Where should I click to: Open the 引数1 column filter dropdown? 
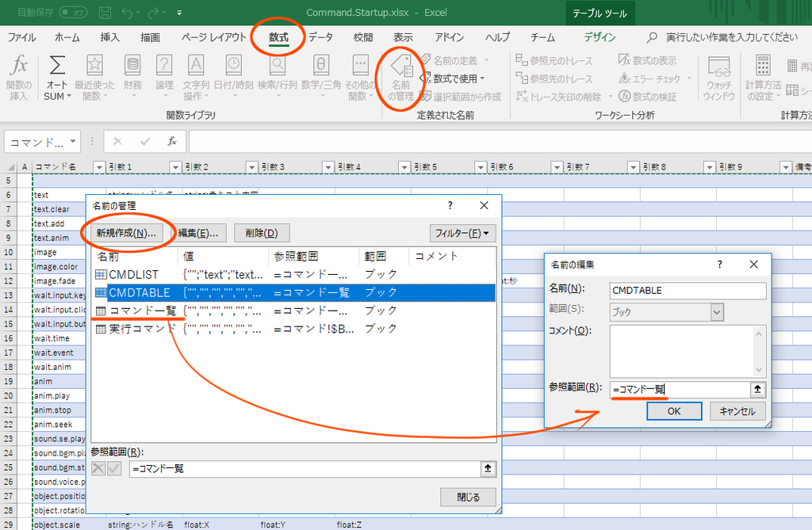coord(175,166)
